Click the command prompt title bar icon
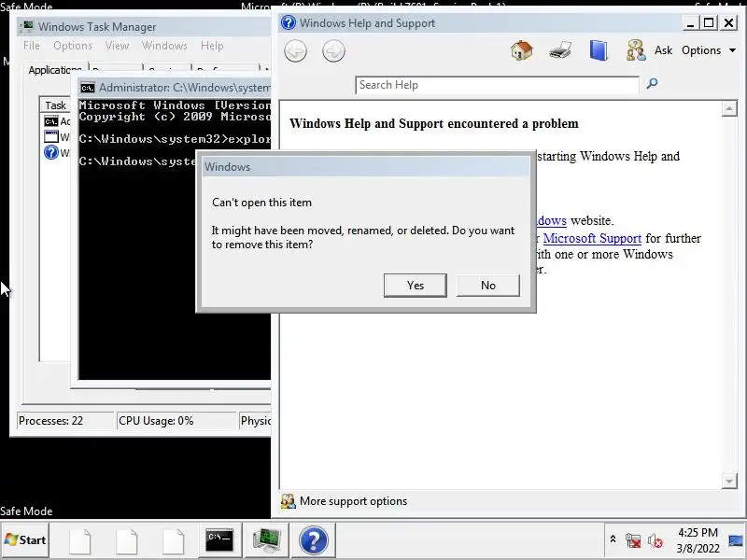Viewport: 747px width, 560px height. pos(87,88)
